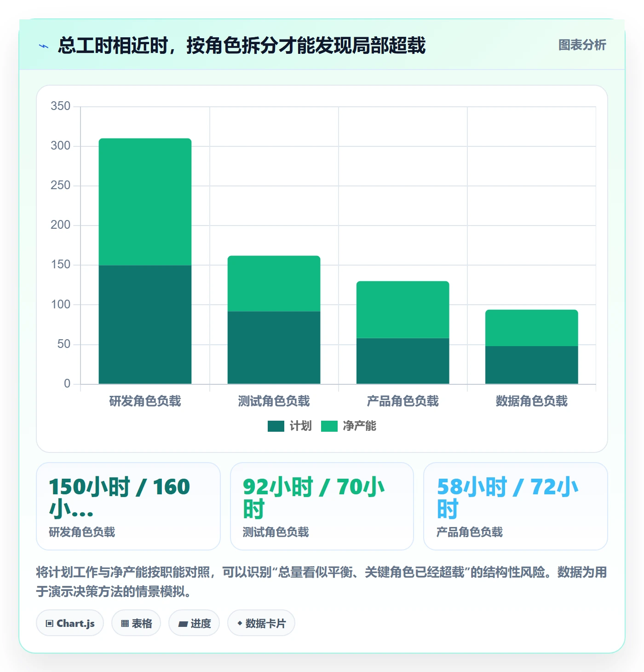Select the light green 净产能 segment for 测试角色负载
The width and height of the screenshot is (644, 672).
[x=274, y=284]
